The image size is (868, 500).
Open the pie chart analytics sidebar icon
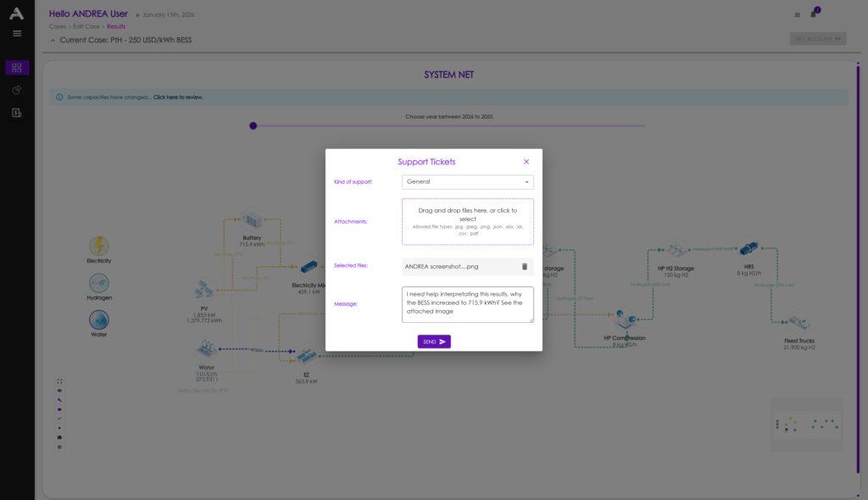(17, 90)
